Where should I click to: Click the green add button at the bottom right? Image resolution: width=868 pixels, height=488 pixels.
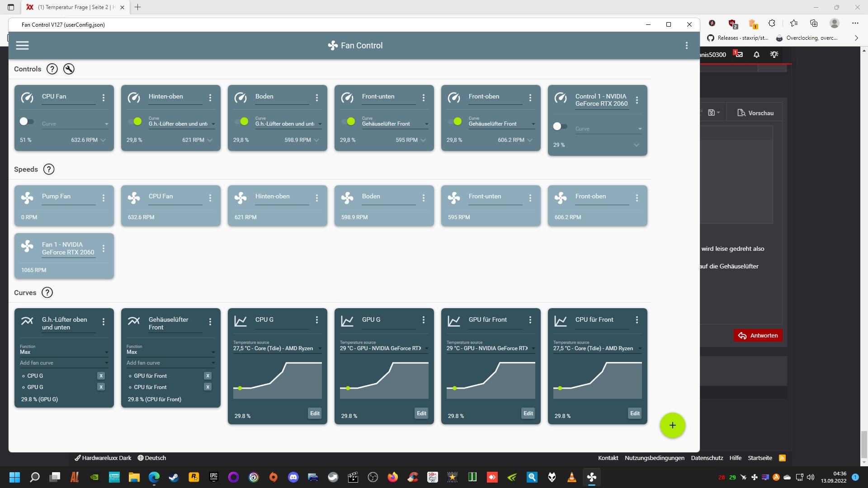click(x=672, y=426)
